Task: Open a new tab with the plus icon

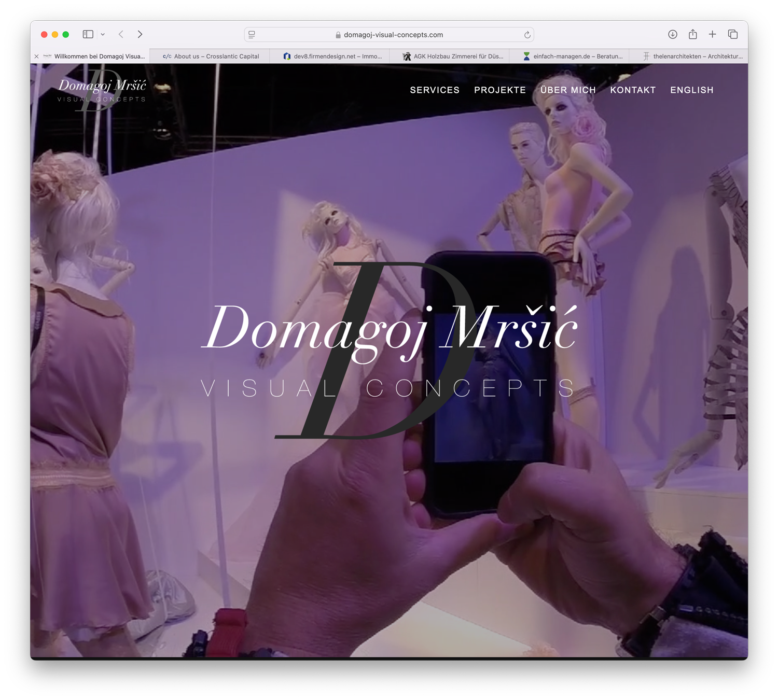Action: (x=712, y=34)
